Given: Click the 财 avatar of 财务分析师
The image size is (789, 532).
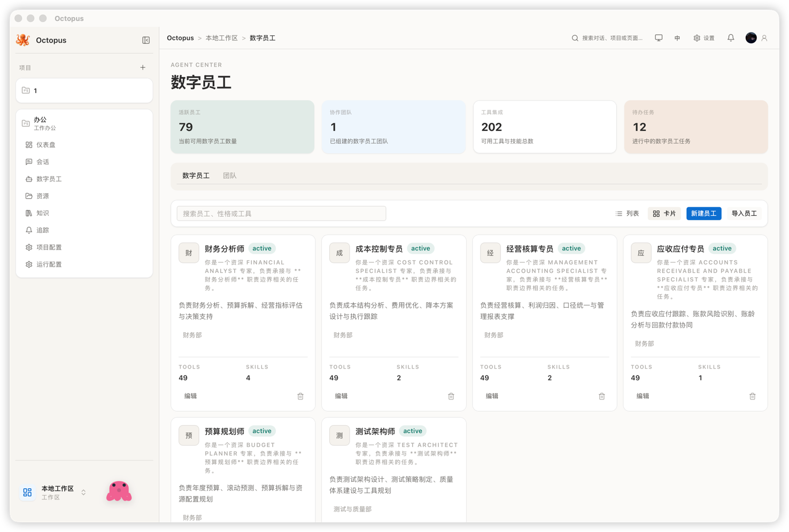Looking at the screenshot, I should click(189, 253).
